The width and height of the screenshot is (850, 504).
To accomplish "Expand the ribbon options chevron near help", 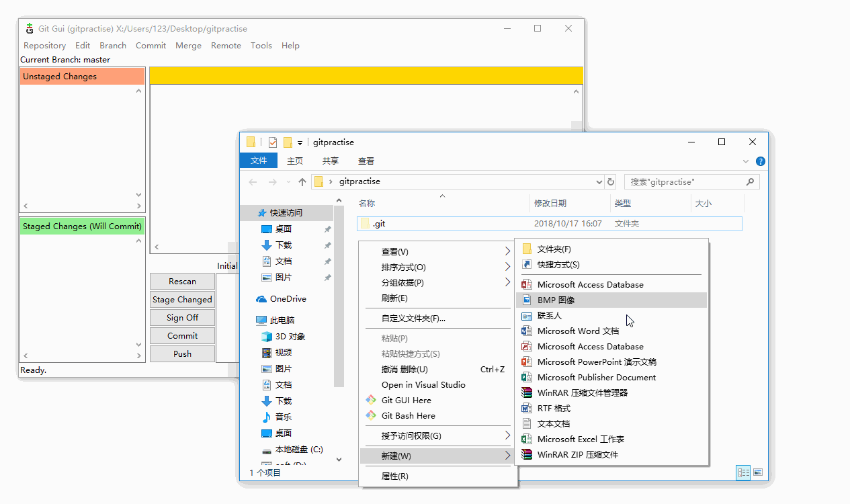I will click(745, 161).
